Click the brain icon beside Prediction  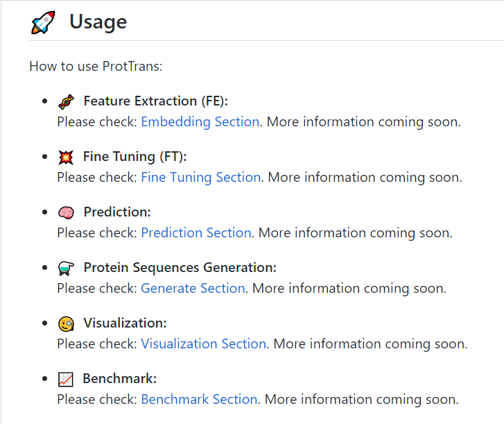(x=66, y=212)
